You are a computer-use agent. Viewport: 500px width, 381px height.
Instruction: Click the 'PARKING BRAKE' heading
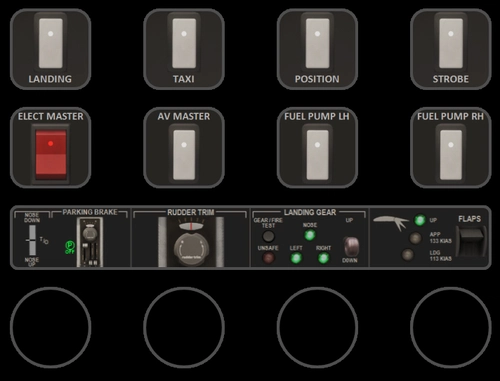[90, 212]
